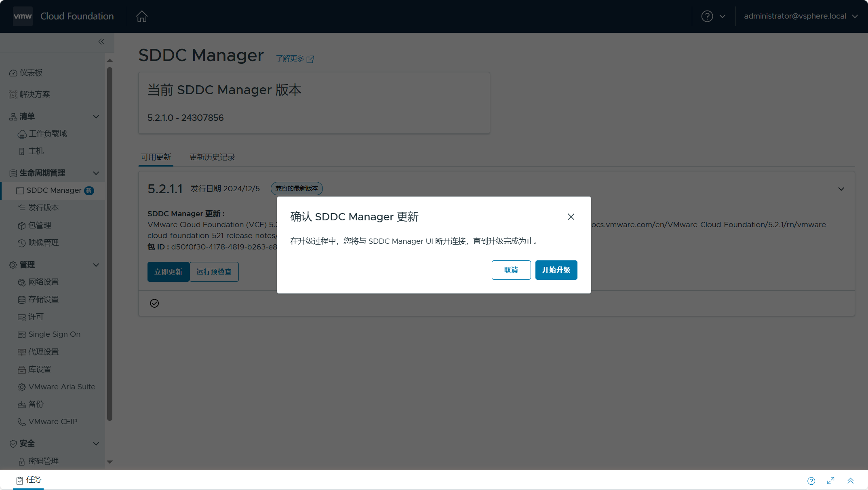
Task: Click the Dashboard (仪表板) icon
Action: [13, 73]
